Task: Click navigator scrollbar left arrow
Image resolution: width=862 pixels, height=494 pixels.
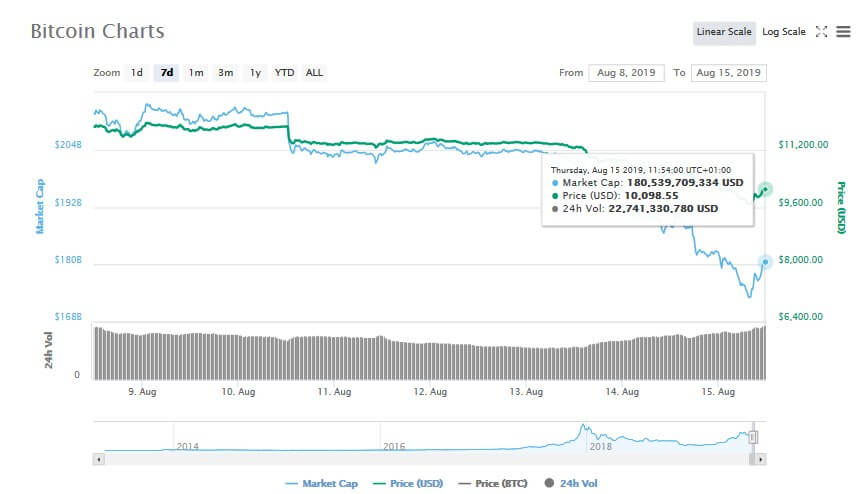Action: click(98, 459)
